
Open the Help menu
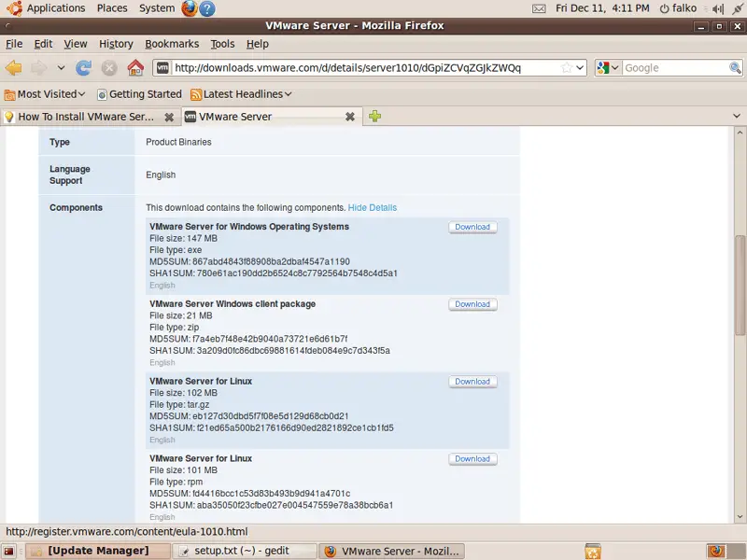point(258,44)
